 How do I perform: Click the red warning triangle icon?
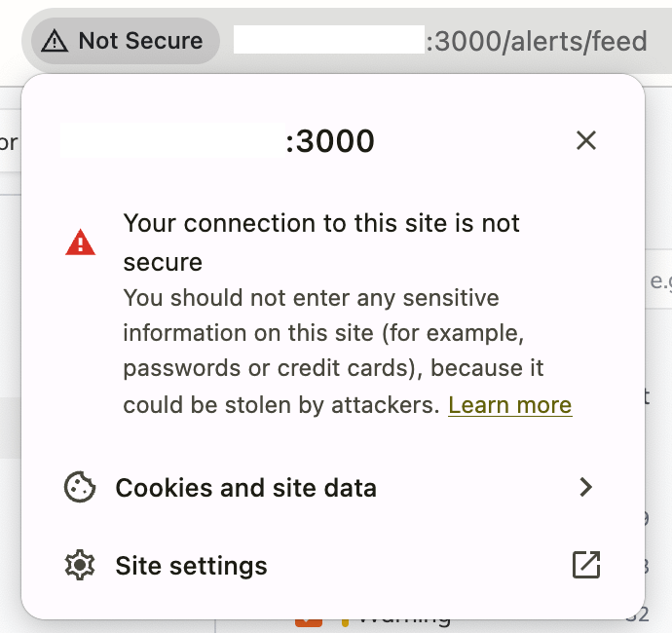[x=81, y=242]
